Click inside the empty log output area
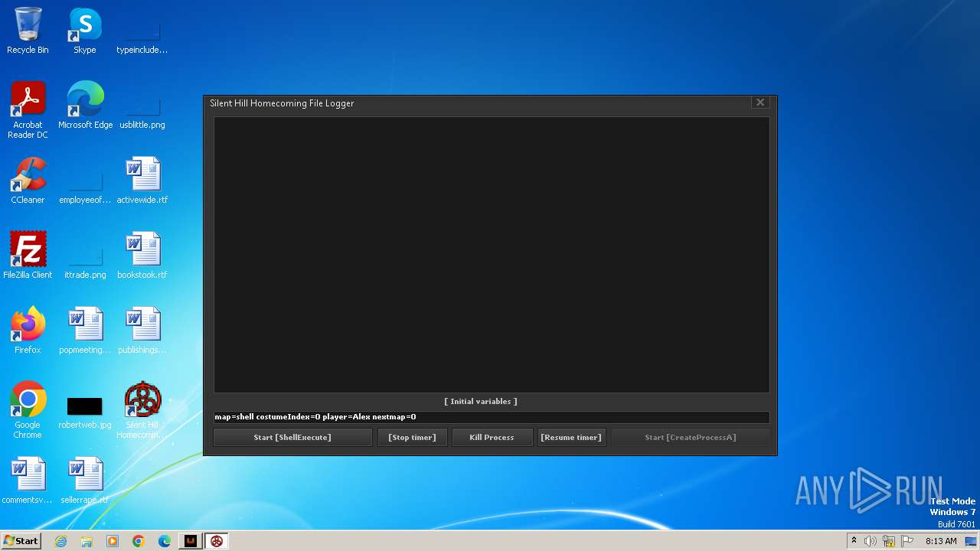The width and height of the screenshot is (980, 551). tap(492, 255)
